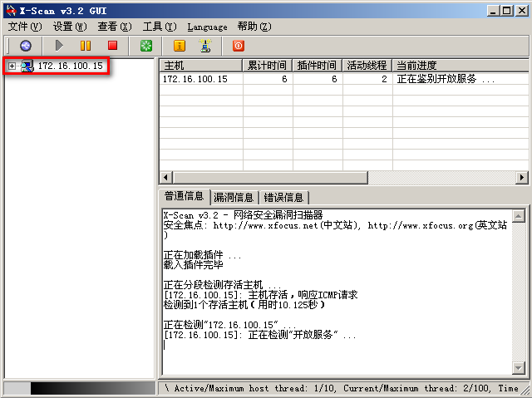Open the 查看(X) menu
The width and height of the screenshot is (532, 398).
[115, 27]
